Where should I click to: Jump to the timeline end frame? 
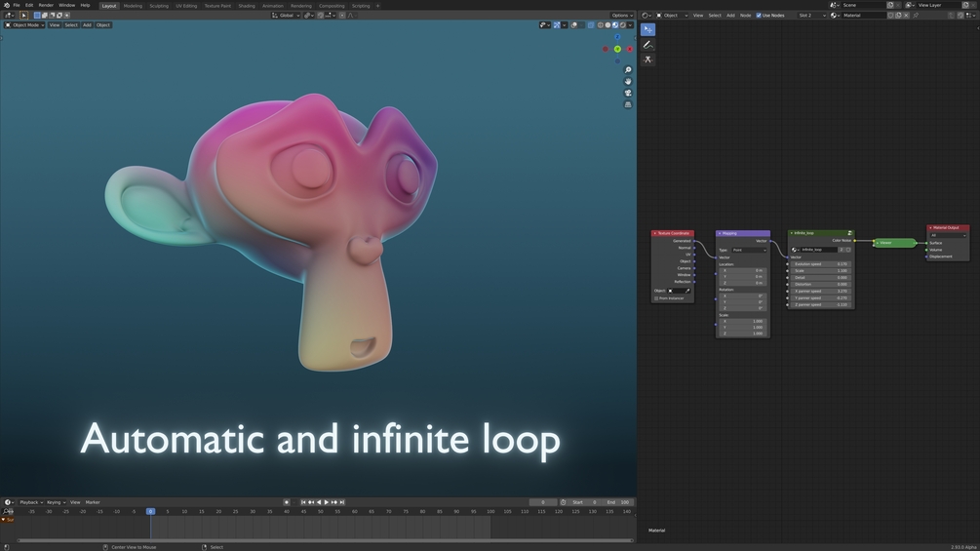click(342, 502)
